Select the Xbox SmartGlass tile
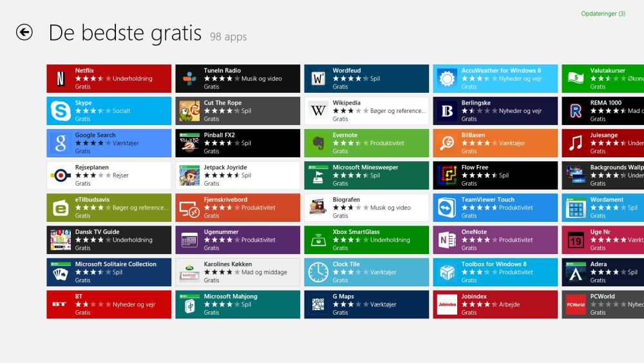Screen dimensions: 644x363 tap(366, 240)
